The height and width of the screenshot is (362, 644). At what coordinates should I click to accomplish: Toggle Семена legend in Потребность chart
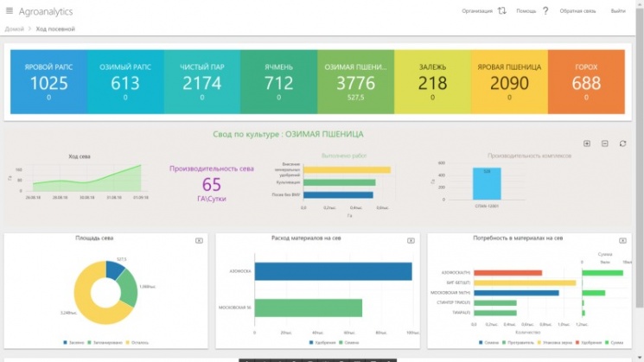click(488, 342)
